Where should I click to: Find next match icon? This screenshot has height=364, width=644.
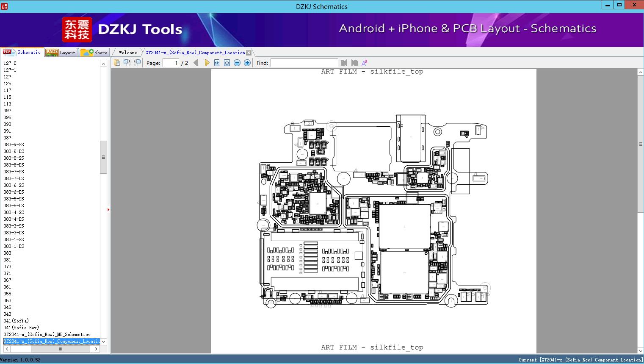[354, 63]
